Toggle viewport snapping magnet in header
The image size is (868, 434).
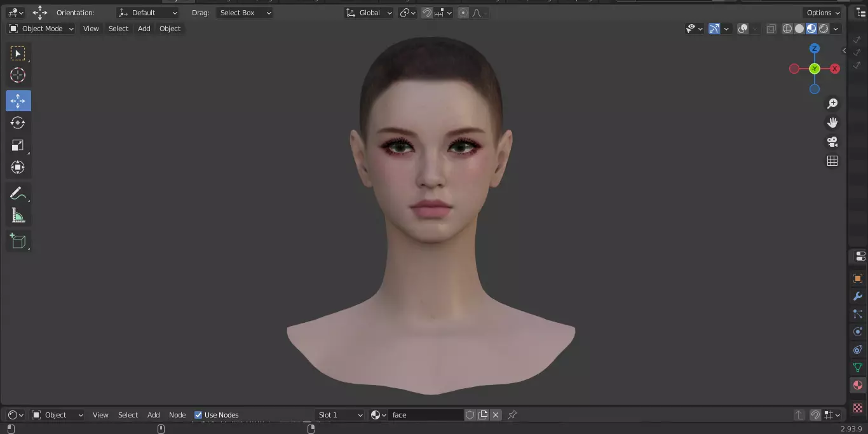pos(427,13)
